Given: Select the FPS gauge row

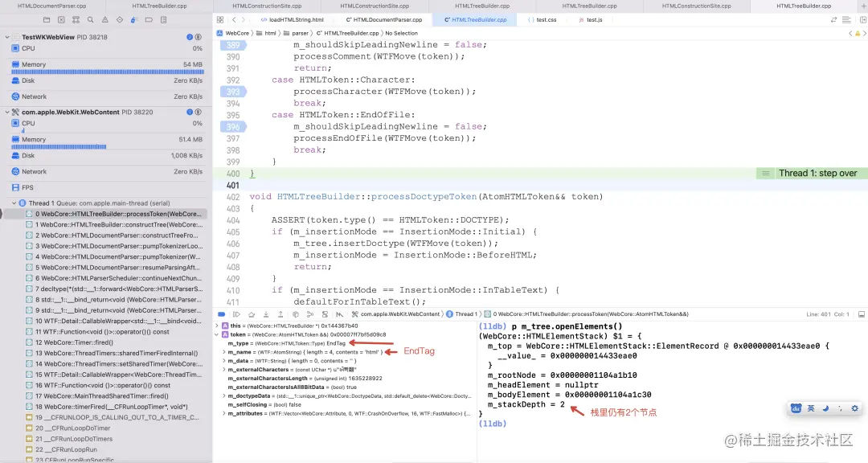Looking at the screenshot, I should 107,188.
